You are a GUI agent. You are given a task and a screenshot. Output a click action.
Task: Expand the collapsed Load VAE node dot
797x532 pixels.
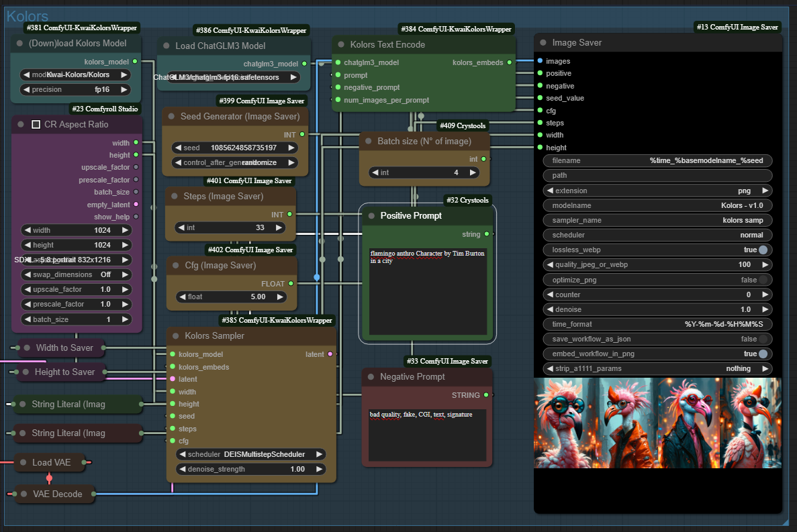24,462
